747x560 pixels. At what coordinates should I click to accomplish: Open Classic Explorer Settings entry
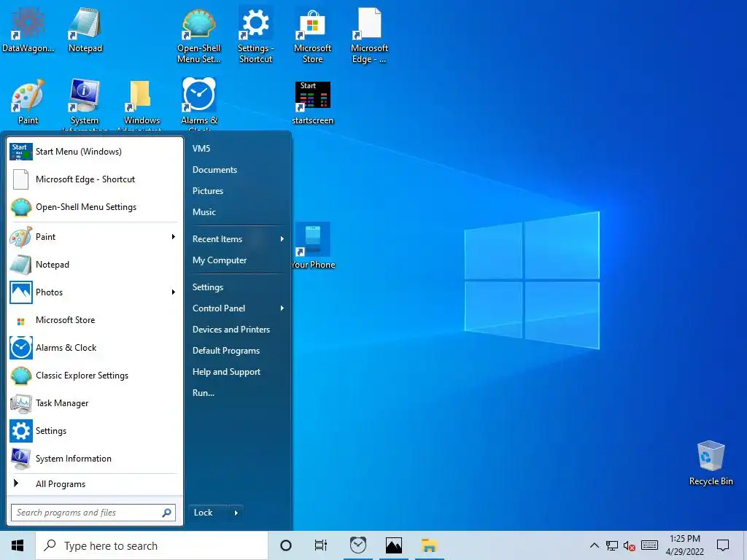pos(94,376)
